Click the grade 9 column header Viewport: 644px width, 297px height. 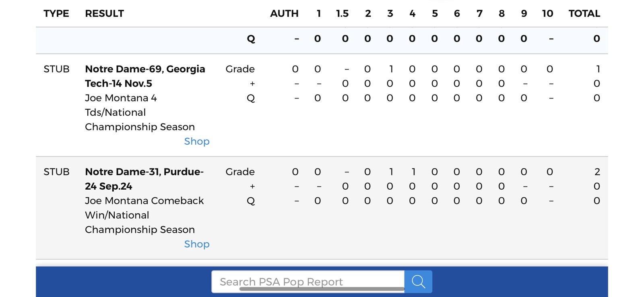pos(524,14)
